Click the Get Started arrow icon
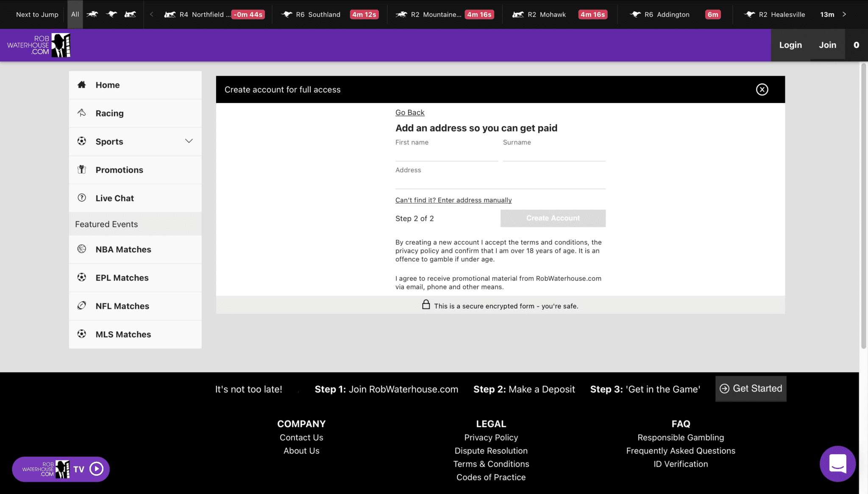 (x=724, y=389)
